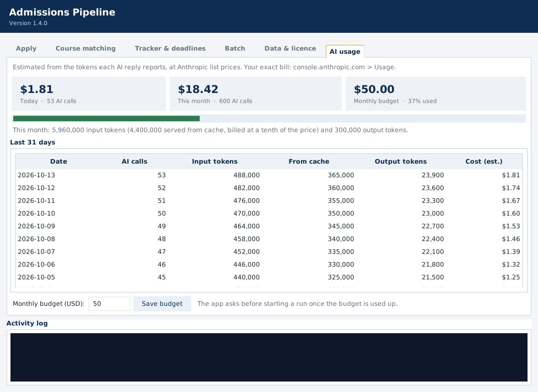Select the Batch tab
Image resolution: width=538 pixels, height=392 pixels.
[x=235, y=48]
